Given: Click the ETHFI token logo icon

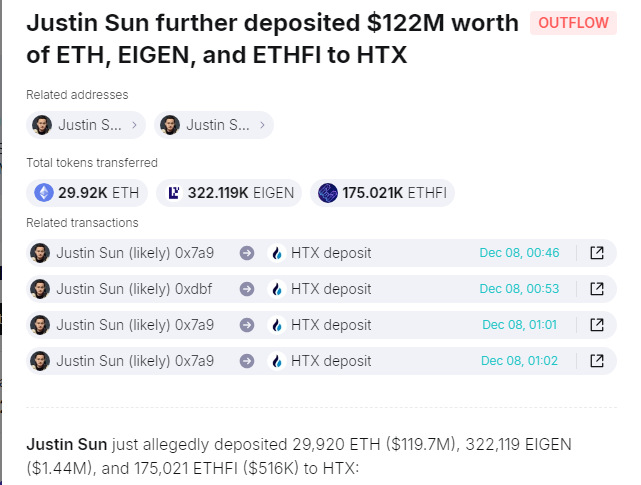Looking at the screenshot, I should (327, 193).
